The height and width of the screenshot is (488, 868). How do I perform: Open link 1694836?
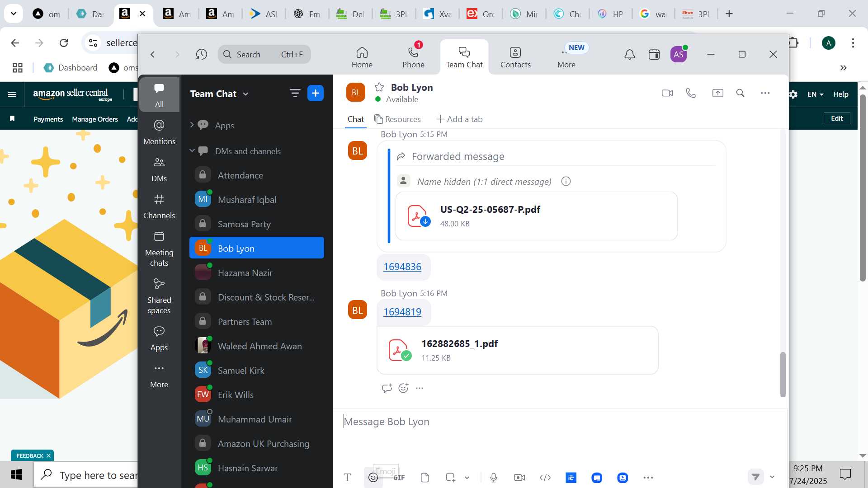[402, 267]
